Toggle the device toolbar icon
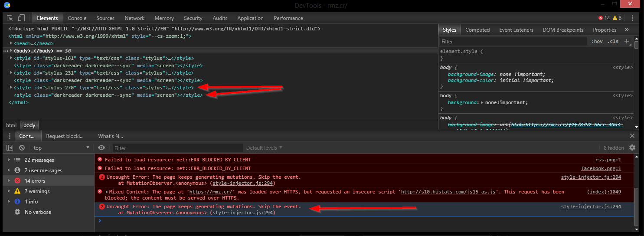The width and height of the screenshot is (644, 236). [x=21, y=18]
